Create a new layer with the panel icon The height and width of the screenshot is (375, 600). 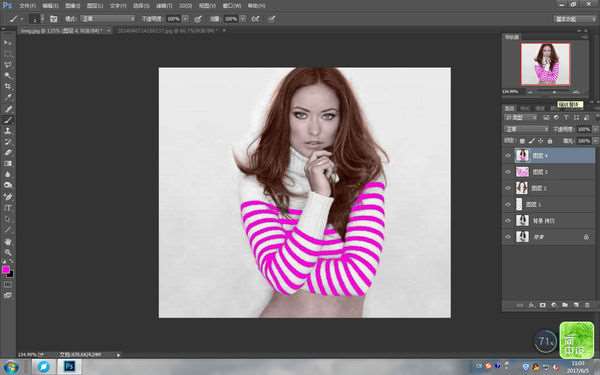576,305
